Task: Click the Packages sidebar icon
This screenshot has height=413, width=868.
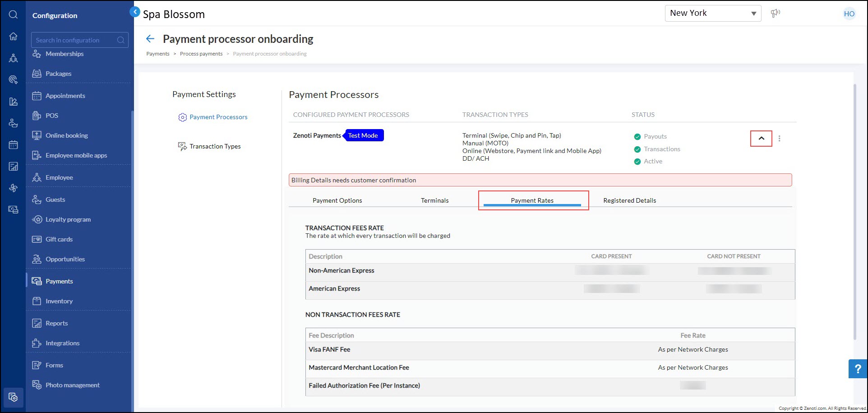Action: tap(37, 74)
